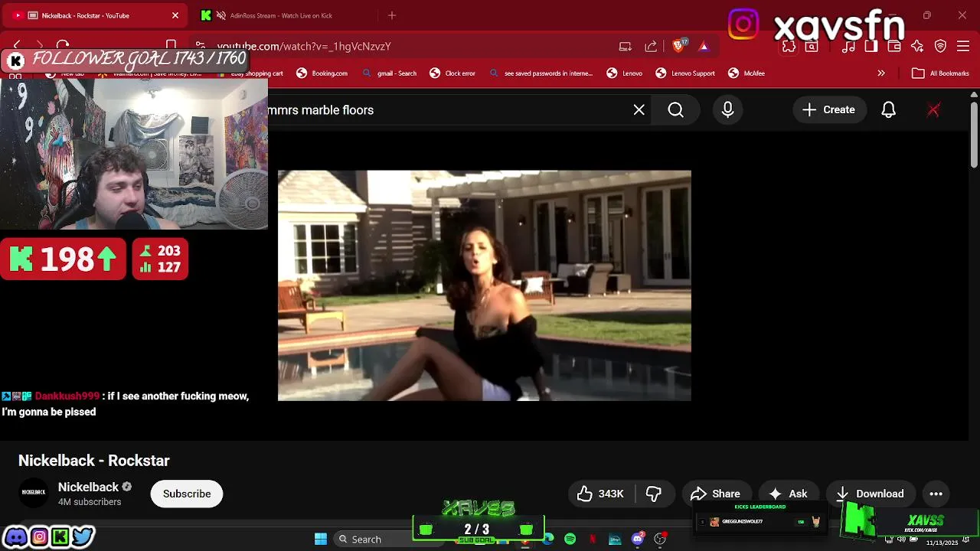
Task: Open the Clock error bookmark
Action: click(x=452, y=73)
